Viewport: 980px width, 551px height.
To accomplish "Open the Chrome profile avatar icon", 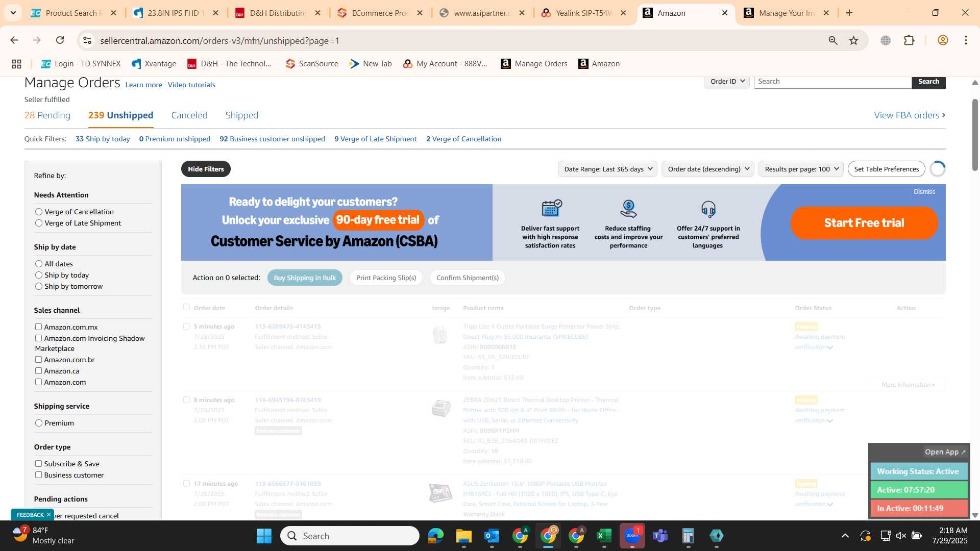I will tap(943, 40).
